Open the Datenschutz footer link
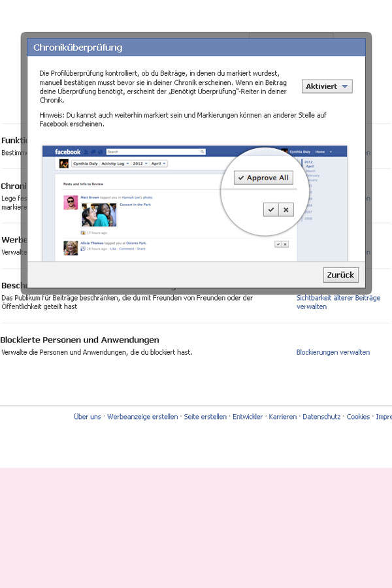Viewport: 392px width, 588px height. [321, 417]
